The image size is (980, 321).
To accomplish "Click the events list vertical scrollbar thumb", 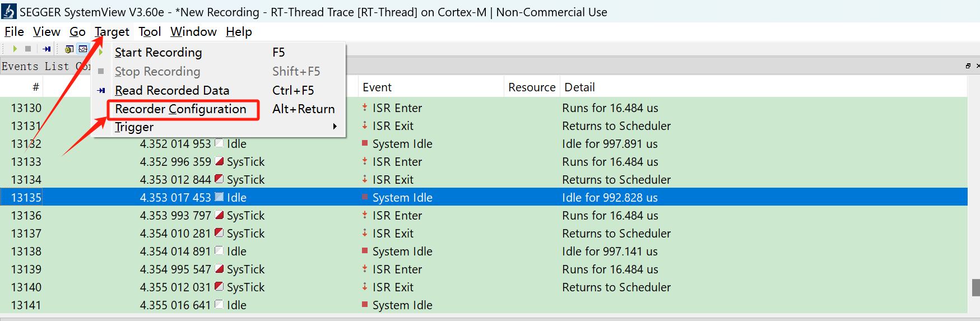I will pyautogui.click(x=976, y=287).
